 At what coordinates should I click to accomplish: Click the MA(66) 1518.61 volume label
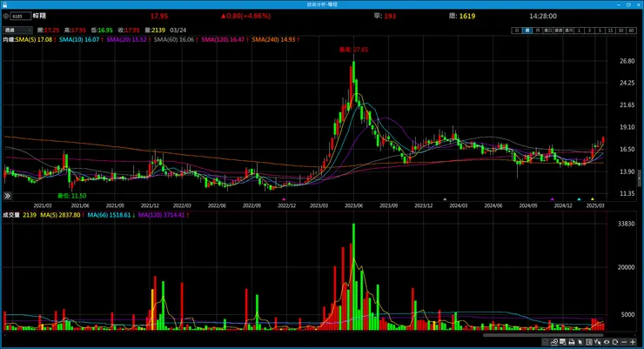(109, 215)
